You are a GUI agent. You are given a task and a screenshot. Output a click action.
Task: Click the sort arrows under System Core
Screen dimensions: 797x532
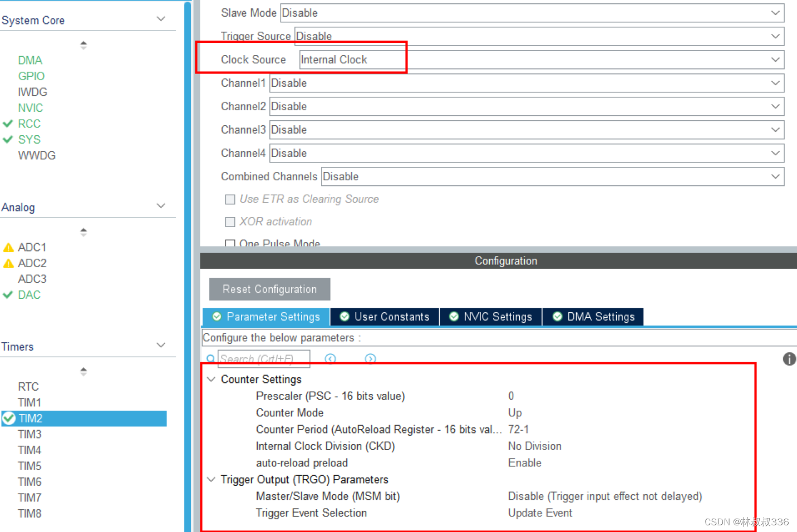click(83, 45)
